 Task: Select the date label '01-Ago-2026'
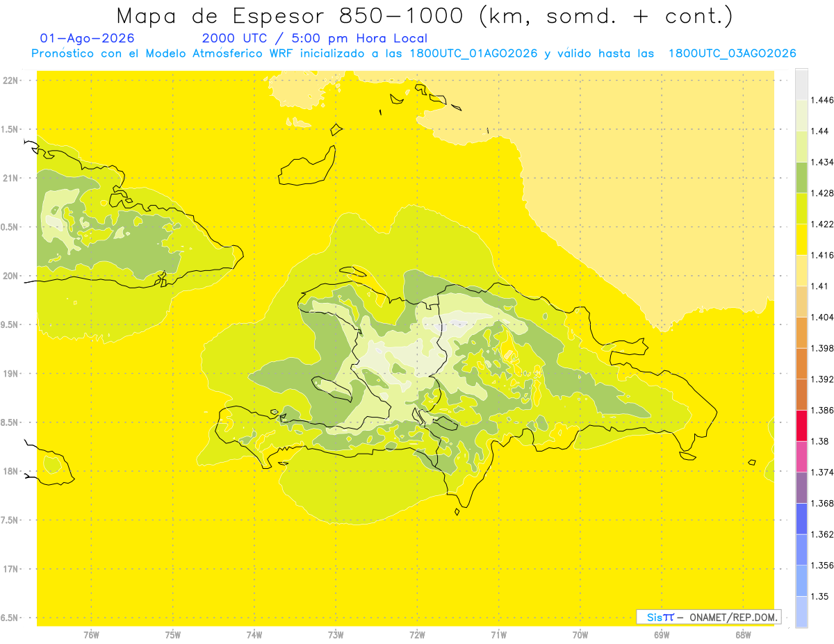[88, 39]
